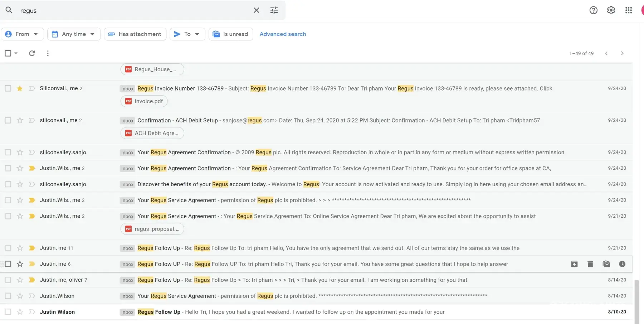Open the Any time date dropdown
Image resolution: width=644 pixels, height=324 pixels.
[x=74, y=34]
